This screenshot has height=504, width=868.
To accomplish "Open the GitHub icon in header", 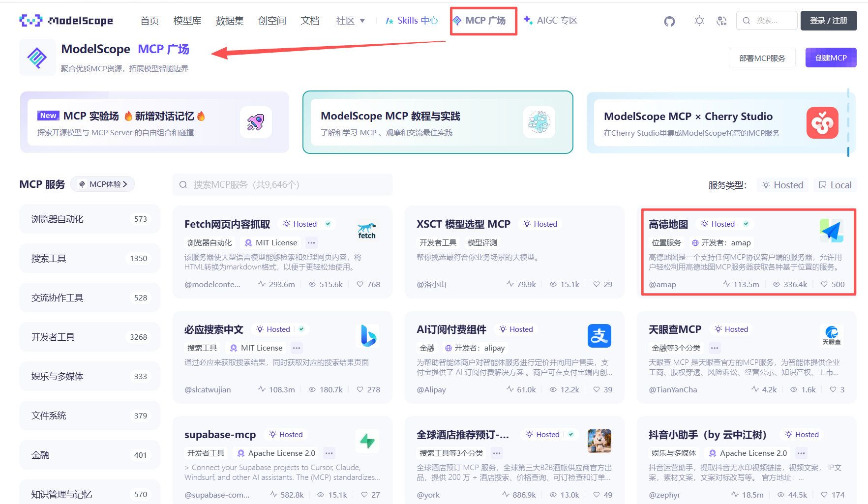I will (669, 21).
